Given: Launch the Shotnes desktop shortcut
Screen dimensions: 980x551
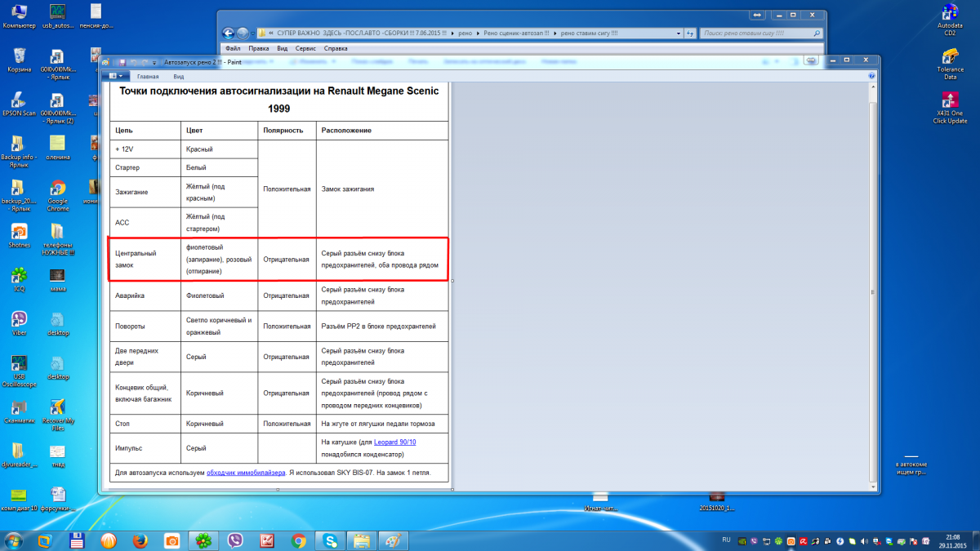Looking at the screenshot, I should point(19,235).
